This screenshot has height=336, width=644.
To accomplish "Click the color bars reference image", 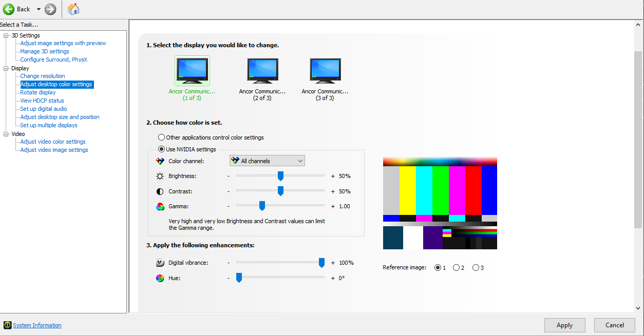I will coord(440,203).
